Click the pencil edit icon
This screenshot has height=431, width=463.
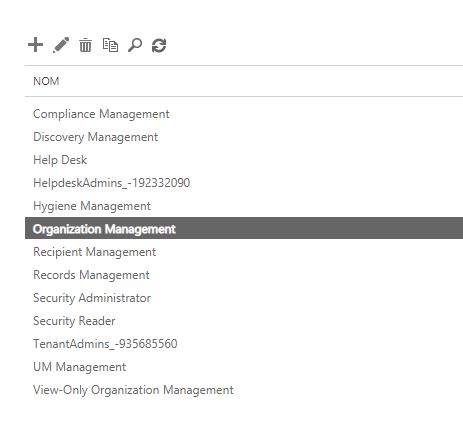point(61,45)
